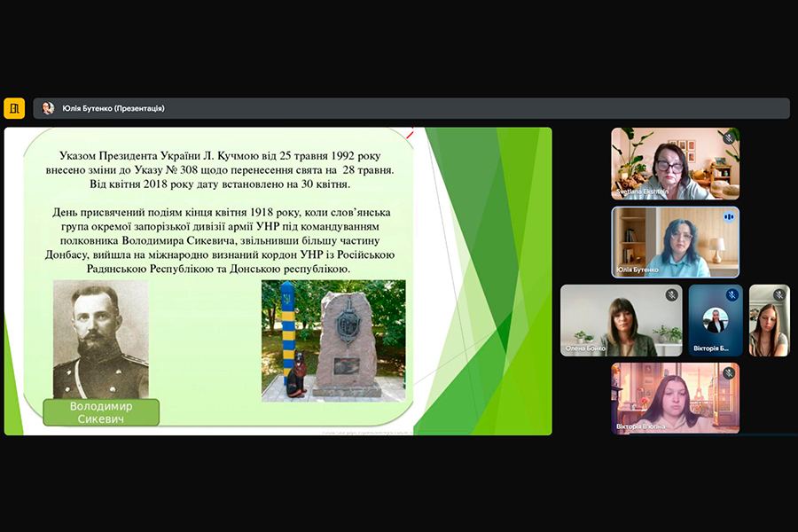This screenshot has width=798, height=532.
Task: Open Юлія Бутенко's video tile
Action: [x=676, y=242]
